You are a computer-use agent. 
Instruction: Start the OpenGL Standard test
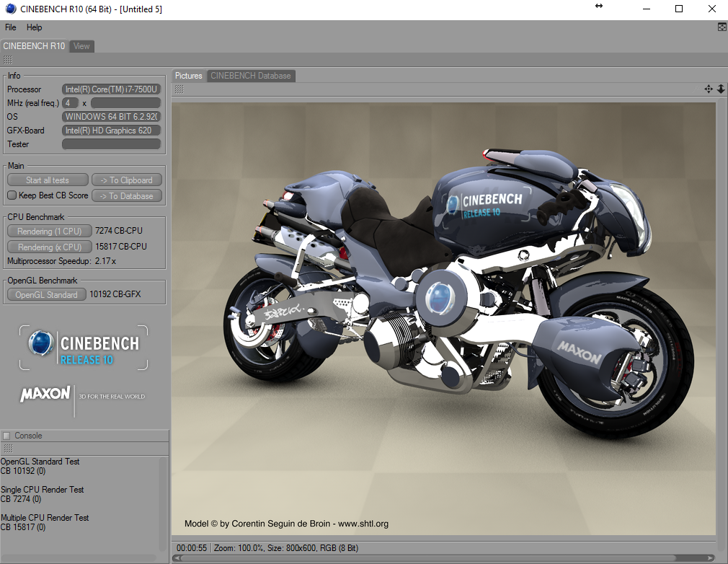pos(47,295)
